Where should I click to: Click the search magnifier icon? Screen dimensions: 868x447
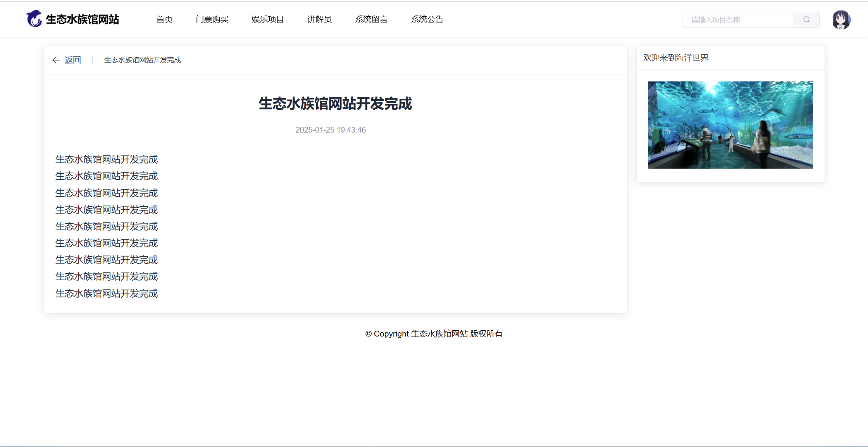[x=806, y=20]
